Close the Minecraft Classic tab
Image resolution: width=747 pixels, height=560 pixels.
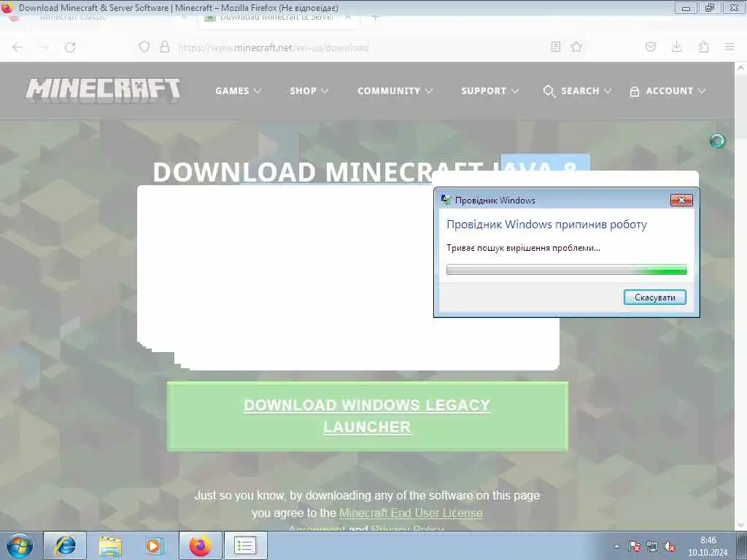coord(183,18)
